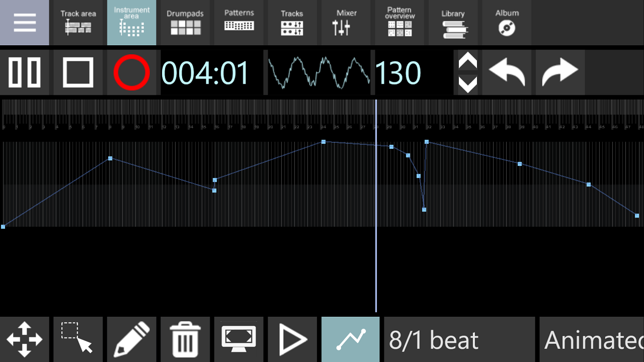This screenshot has height=362, width=644.
Task: Click the trash delete icon
Action: click(x=185, y=339)
